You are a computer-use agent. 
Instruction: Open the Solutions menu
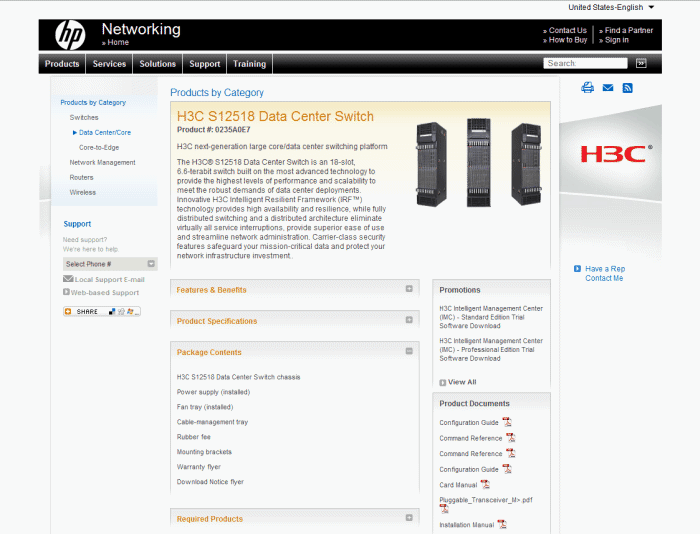(158, 64)
